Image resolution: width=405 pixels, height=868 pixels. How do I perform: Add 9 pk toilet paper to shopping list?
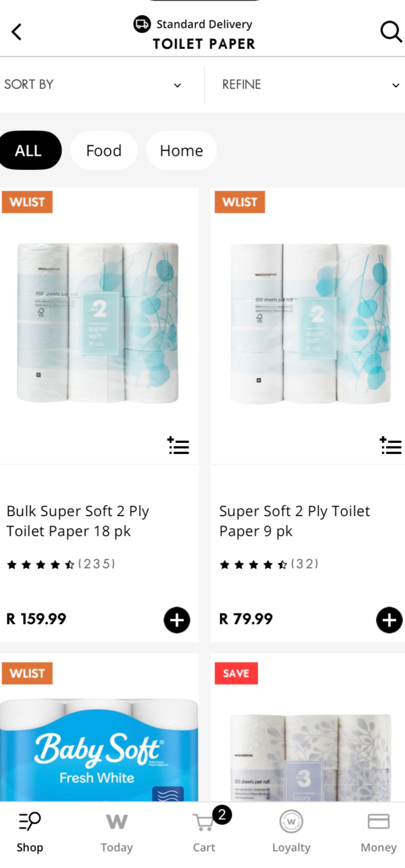pyautogui.click(x=391, y=445)
